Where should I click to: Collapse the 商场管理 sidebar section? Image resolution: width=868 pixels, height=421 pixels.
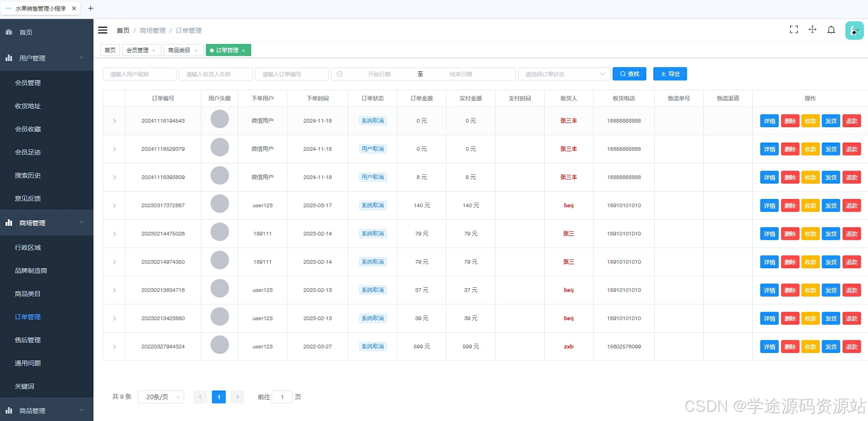coord(46,223)
